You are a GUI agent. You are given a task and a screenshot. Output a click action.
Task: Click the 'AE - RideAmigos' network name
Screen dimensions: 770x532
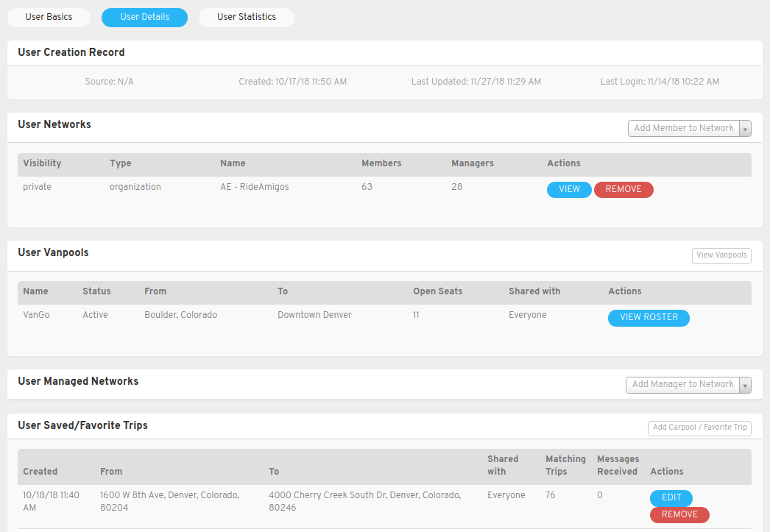coord(255,187)
